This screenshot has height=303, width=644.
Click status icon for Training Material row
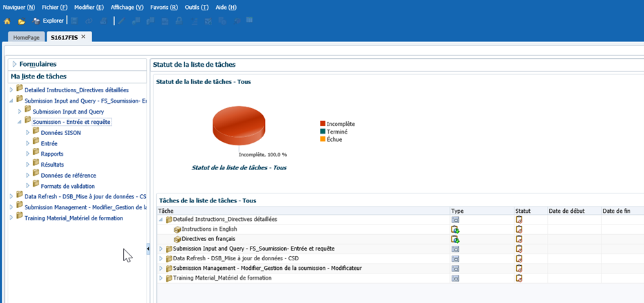click(x=519, y=278)
